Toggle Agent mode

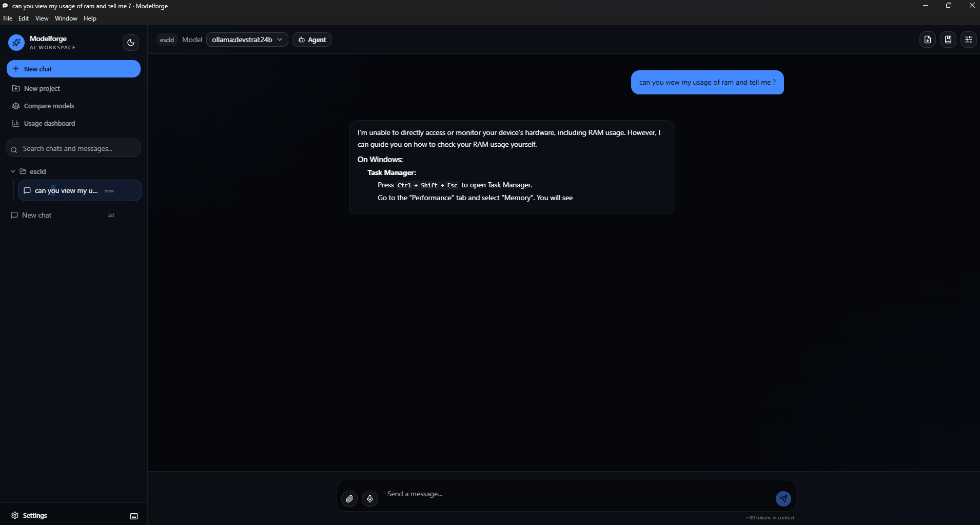pyautogui.click(x=312, y=40)
